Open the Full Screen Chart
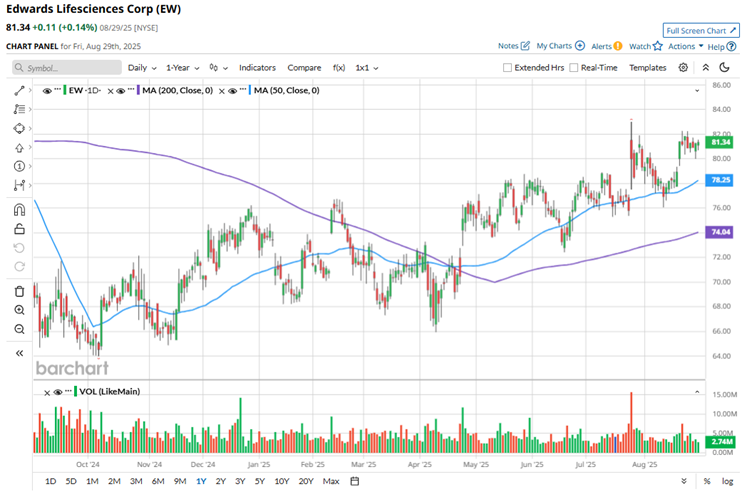 pos(701,30)
